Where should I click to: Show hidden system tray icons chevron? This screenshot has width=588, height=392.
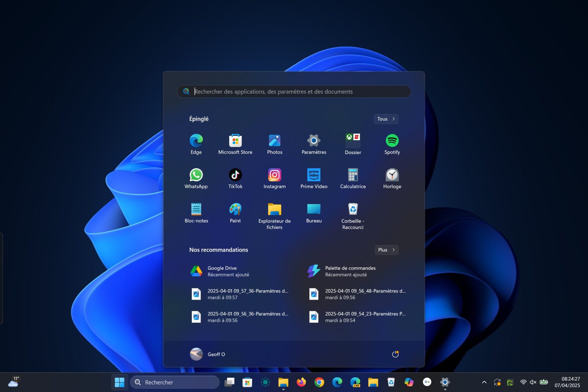click(484, 382)
